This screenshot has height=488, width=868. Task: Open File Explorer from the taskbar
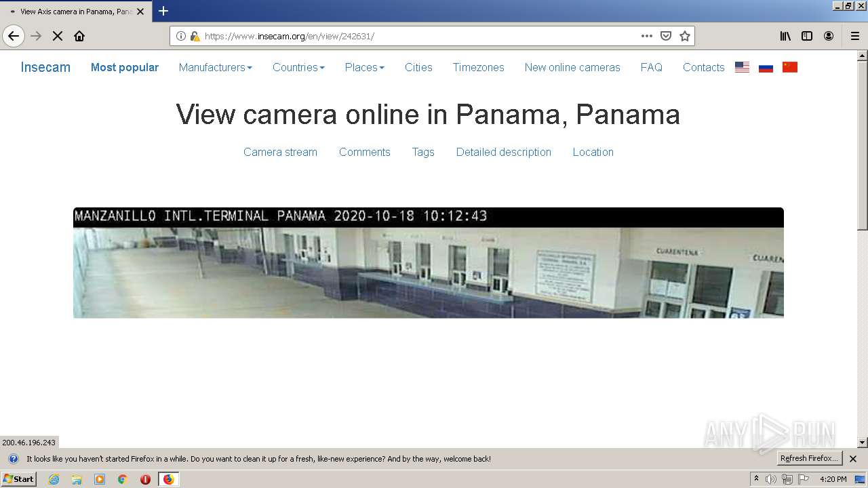77,479
